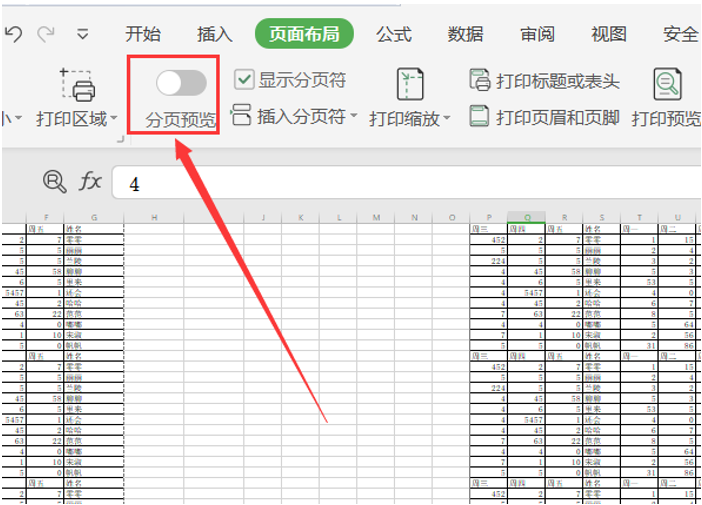
Task: Click the formula bar input showing 4
Action: (x=407, y=182)
